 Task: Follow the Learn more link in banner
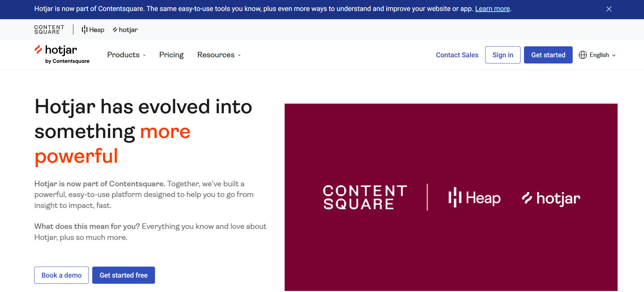click(492, 9)
